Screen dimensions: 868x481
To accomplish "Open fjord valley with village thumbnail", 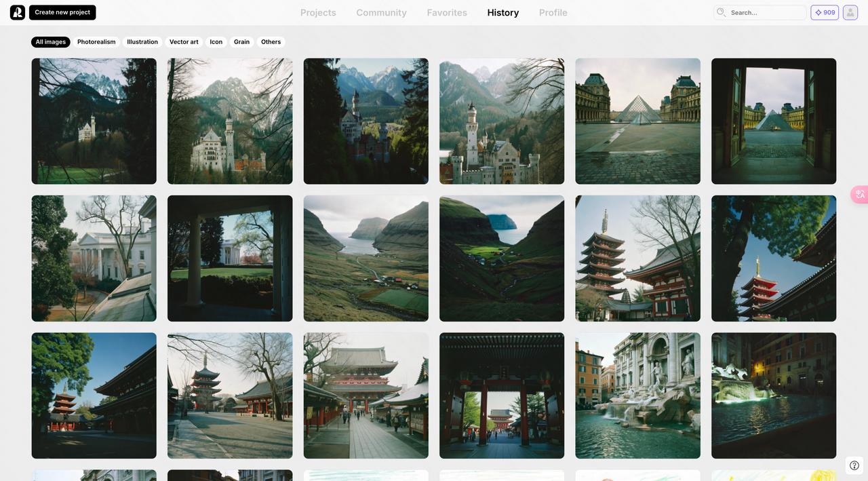I will [x=366, y=258].
